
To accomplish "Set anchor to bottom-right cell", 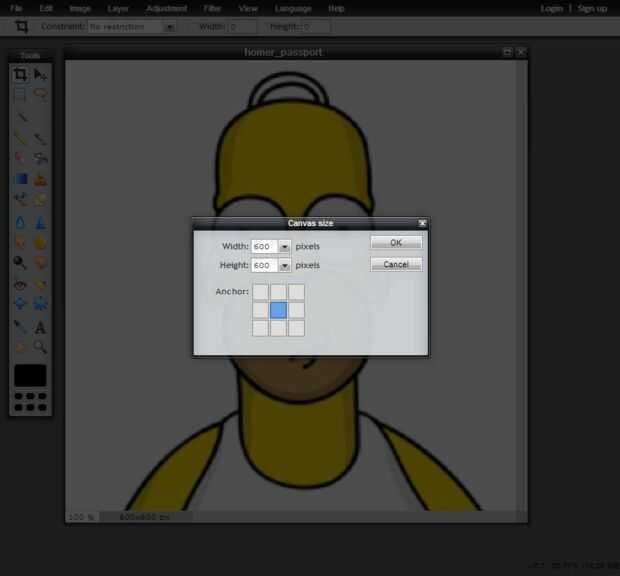I will tap(296, 328).
